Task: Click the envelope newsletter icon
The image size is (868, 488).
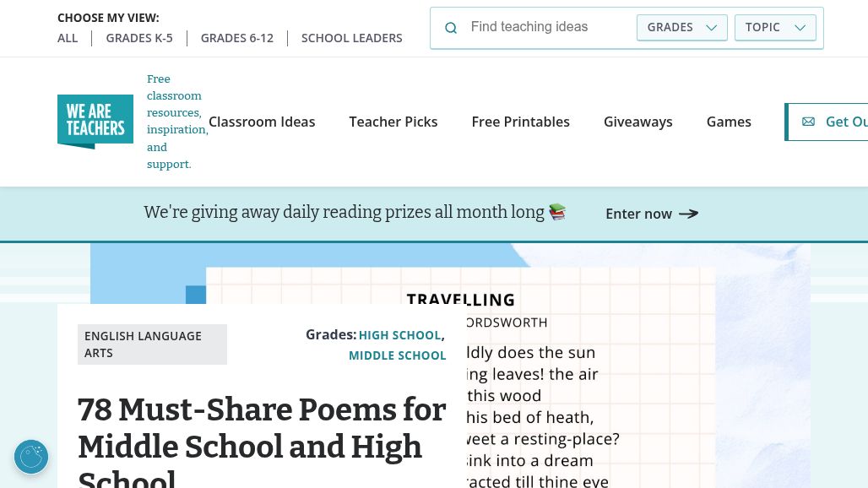Action: [808, 122]
